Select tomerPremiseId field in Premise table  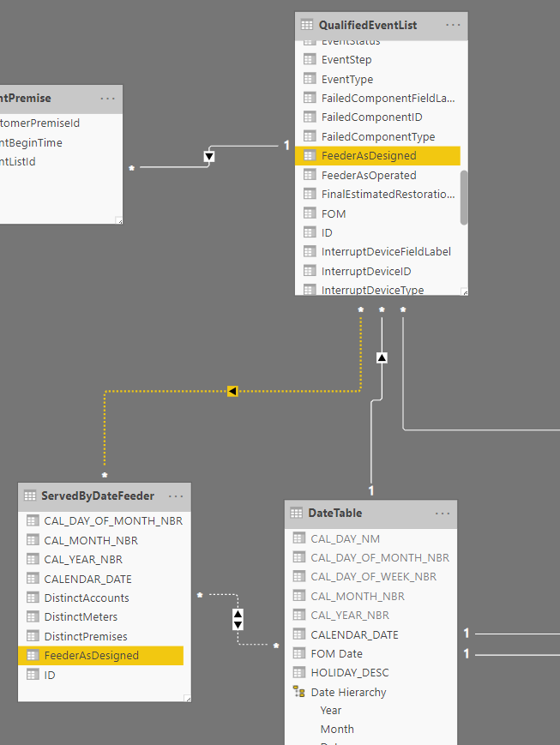point(39,123)
